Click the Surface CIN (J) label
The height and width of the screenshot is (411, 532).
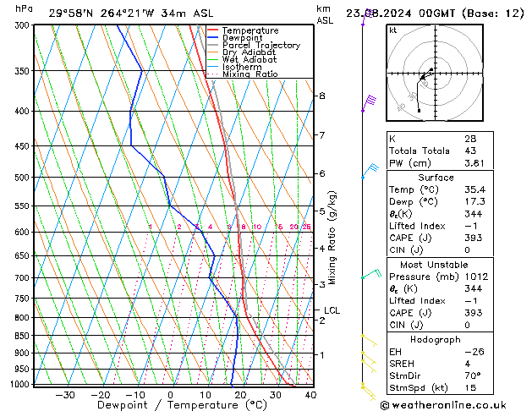click(406, 250)
